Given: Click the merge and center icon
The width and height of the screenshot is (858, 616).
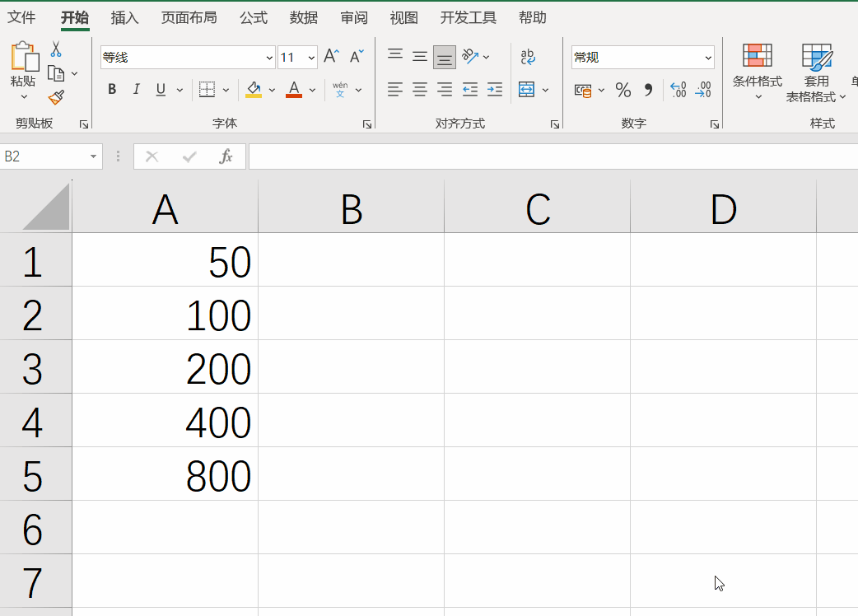Looking at the screenshot, I should [x=526, y=89].
